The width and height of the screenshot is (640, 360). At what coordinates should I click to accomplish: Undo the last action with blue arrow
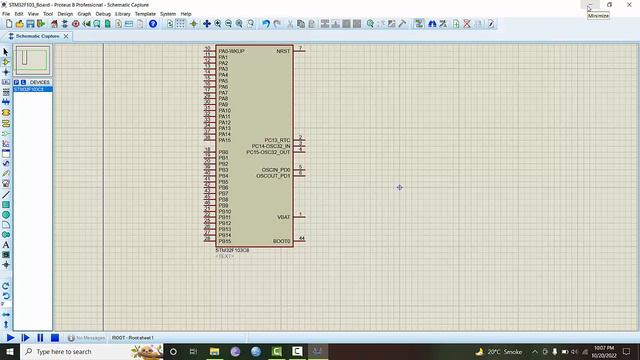coord(266,24)
